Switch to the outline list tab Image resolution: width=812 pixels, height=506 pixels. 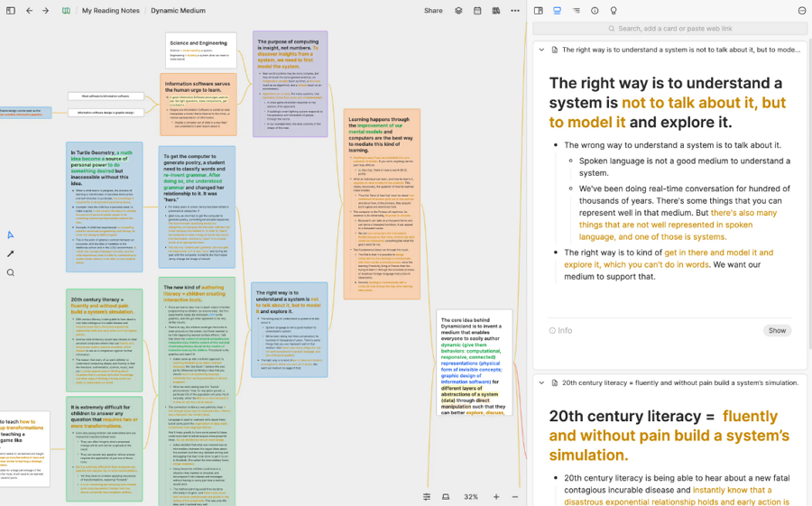click(576, 11)
